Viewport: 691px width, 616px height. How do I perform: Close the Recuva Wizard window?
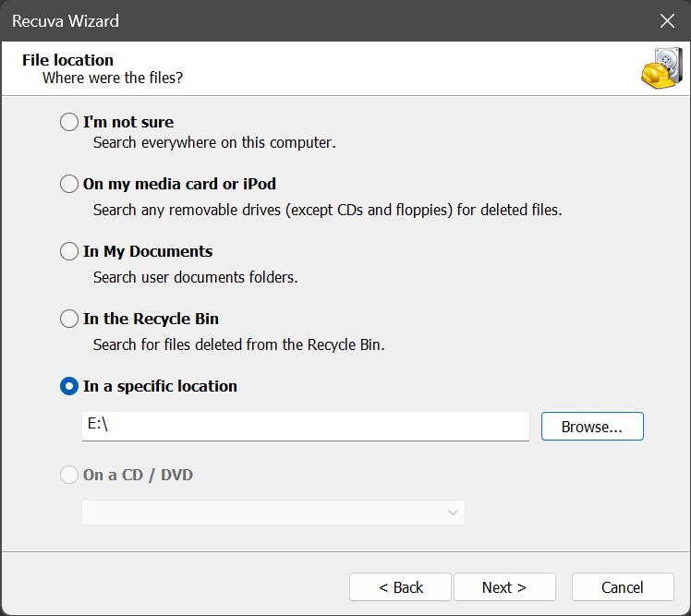coord(666,20)
